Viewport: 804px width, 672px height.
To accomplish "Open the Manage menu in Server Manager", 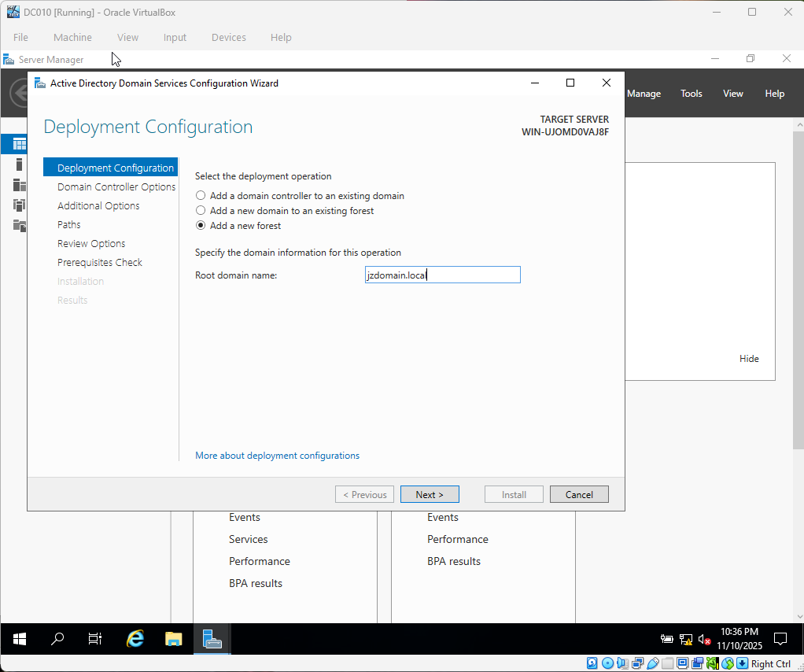I will point(644,93).
